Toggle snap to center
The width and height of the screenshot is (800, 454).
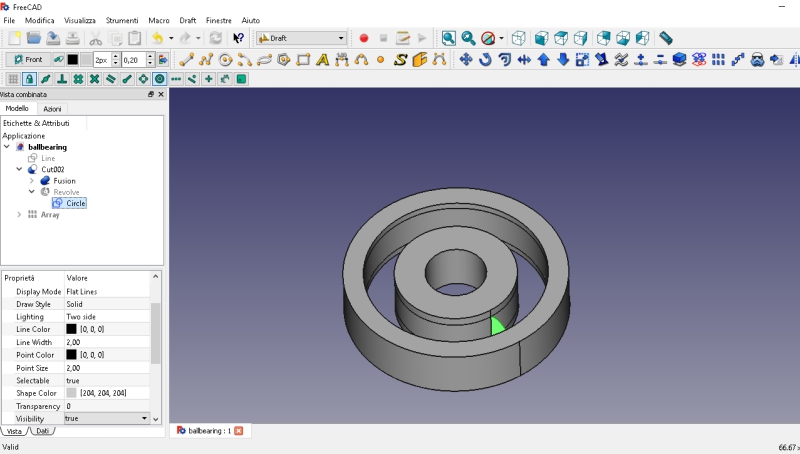click(x=160, y=79)
